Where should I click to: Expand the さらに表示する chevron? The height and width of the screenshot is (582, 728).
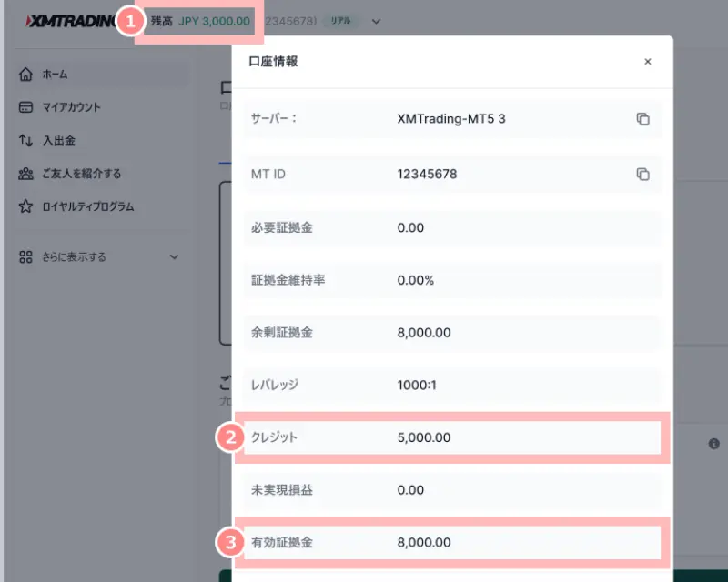pos(174,257)
